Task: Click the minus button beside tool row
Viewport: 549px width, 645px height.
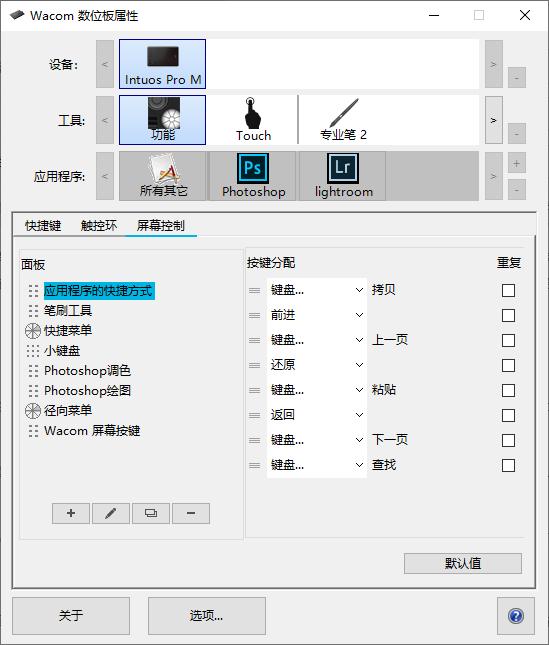Action: tap(517, 134)
